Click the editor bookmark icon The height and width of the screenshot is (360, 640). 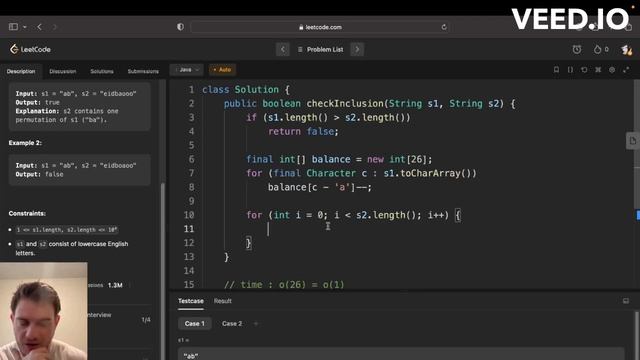point(556,70)
